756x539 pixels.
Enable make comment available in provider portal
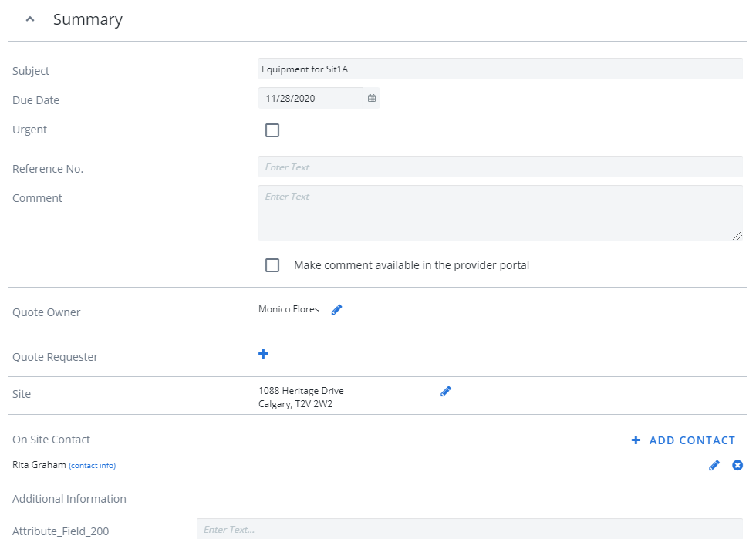click(x=272, y=265)
